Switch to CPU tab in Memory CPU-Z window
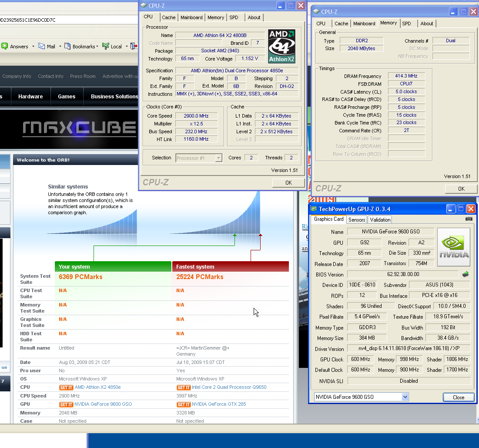Image resolution: width=479 pixels, height=448 pixels. pyautogui.click(x=321, y=24)
